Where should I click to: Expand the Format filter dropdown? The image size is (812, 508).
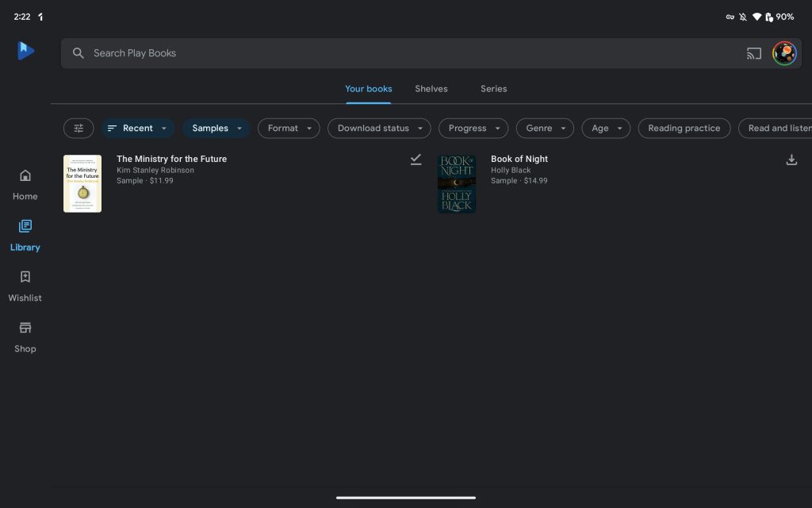pyautogui.click(x=289, y=128)
